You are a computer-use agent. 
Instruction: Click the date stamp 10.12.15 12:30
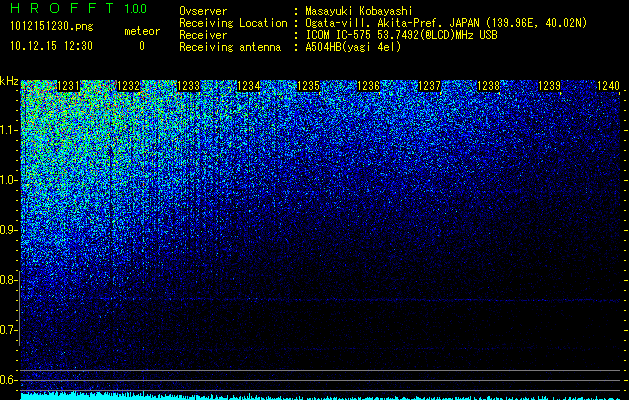[51, 46]
